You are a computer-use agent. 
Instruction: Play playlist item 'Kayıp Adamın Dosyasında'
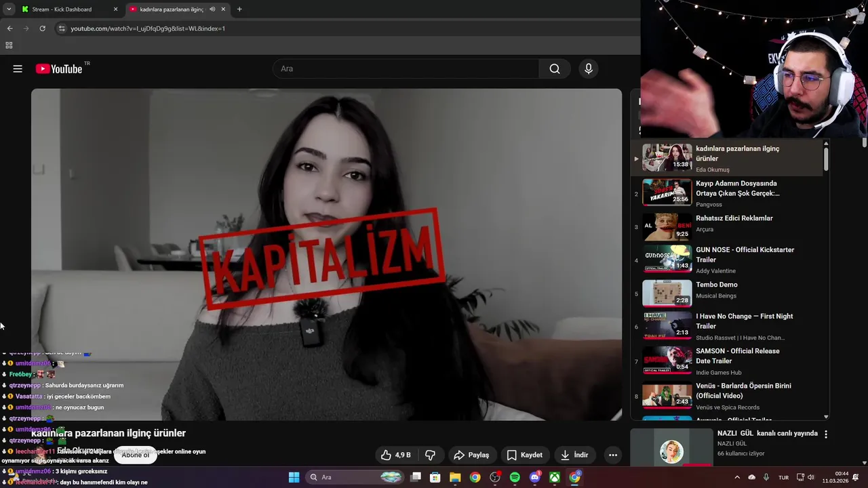pos(726,193)
